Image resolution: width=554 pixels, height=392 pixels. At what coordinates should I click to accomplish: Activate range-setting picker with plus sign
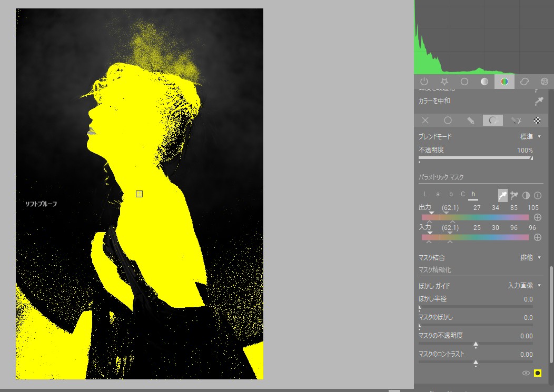514,195
